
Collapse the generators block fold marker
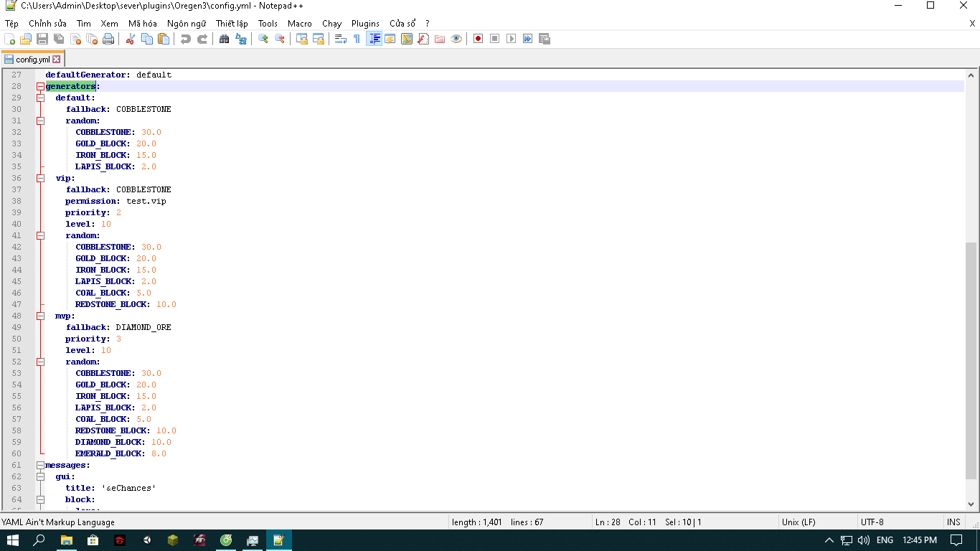tap(41, 86)
